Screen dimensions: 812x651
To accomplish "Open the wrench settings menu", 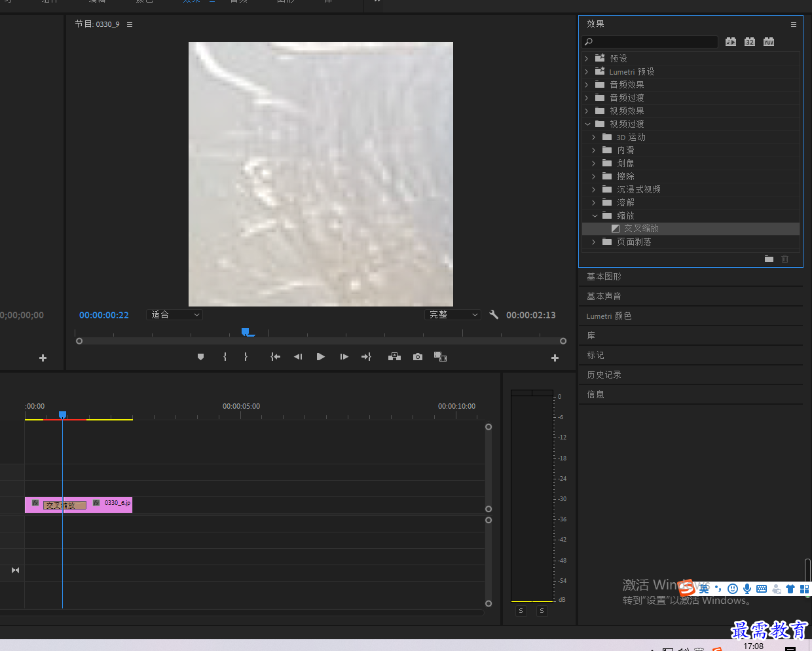I will 494,314.
